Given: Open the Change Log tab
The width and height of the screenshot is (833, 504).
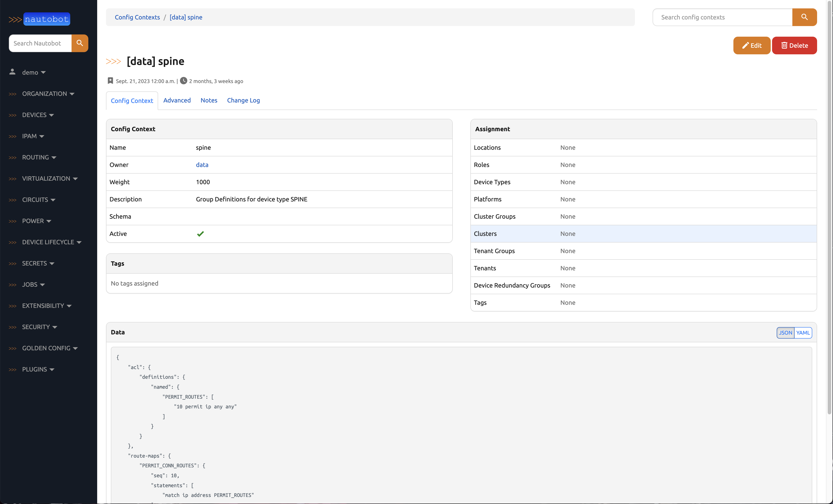Looking at the screenshot, I should 243,100.
